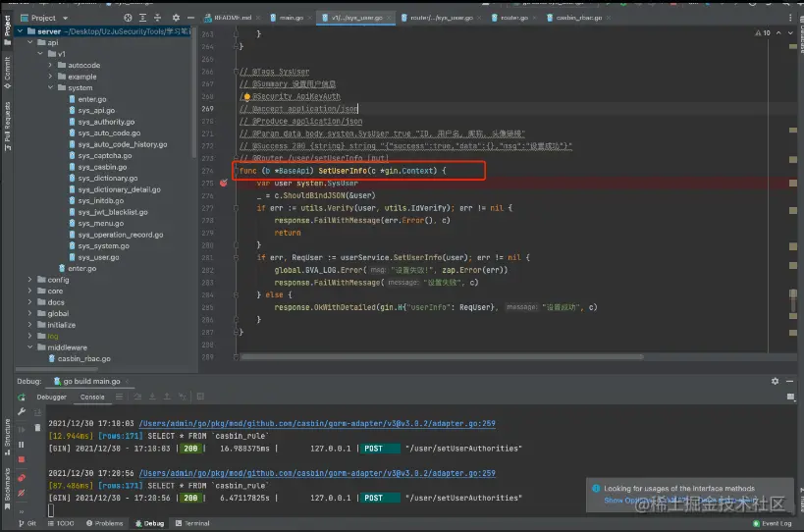Expand the example folder
Screen dimensions: 804x532
(x=50, y=77)
